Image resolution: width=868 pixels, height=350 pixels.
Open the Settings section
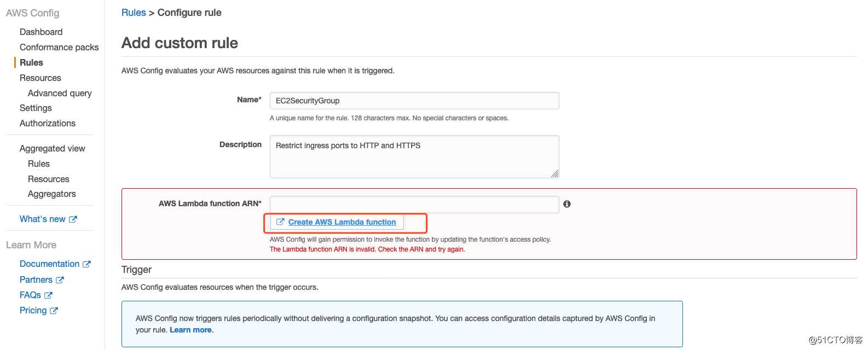pyautogui.click(x=36, y=108)
